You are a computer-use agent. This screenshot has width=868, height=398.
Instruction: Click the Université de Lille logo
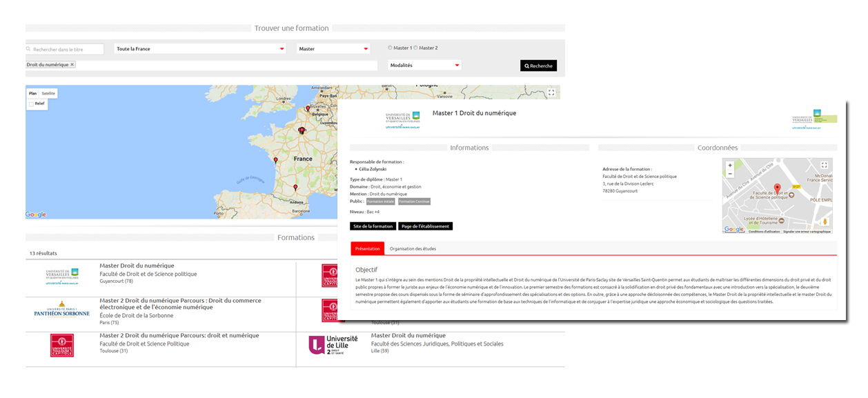pyautogui.click(x=333, y=345)
